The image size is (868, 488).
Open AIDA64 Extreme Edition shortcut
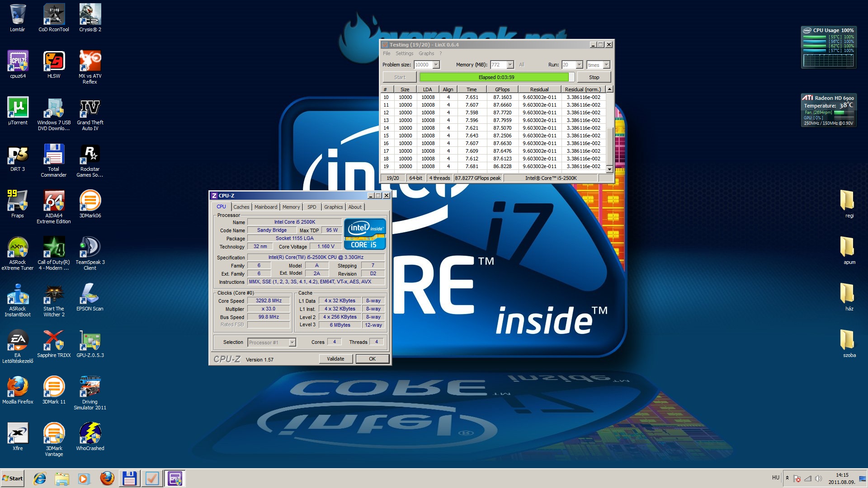point(54,207)
